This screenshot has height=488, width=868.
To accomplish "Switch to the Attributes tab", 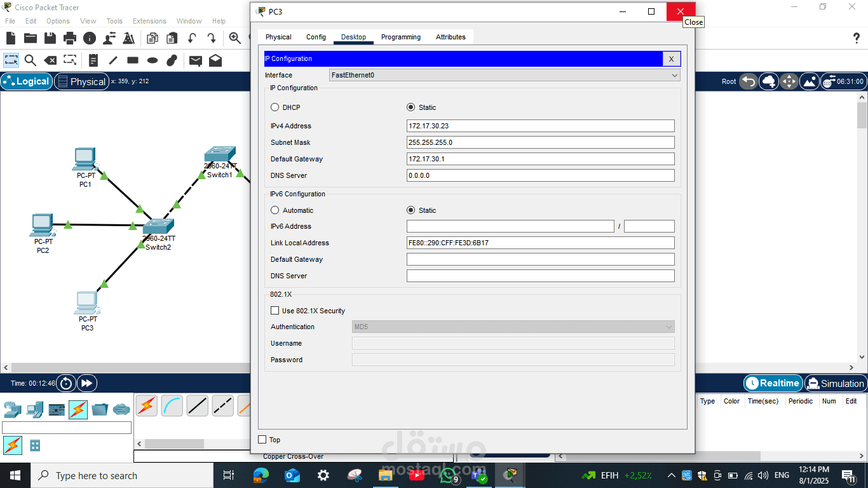I will 451,37.
